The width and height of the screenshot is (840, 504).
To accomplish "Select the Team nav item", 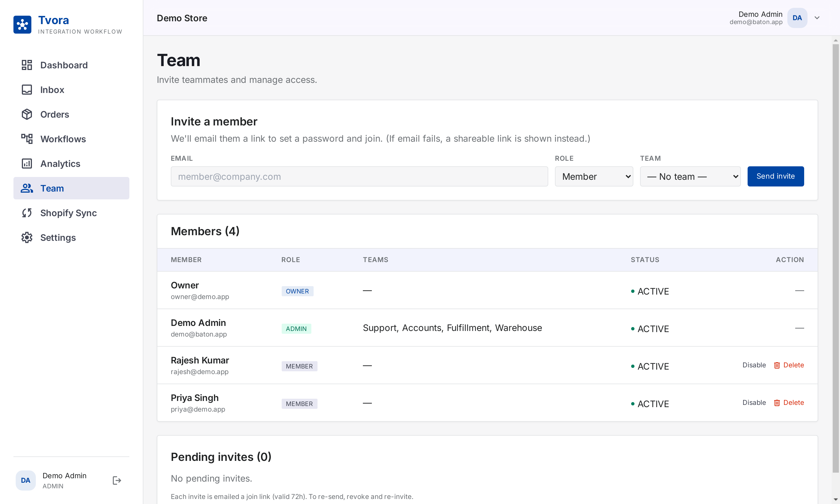I will point(71,188).
